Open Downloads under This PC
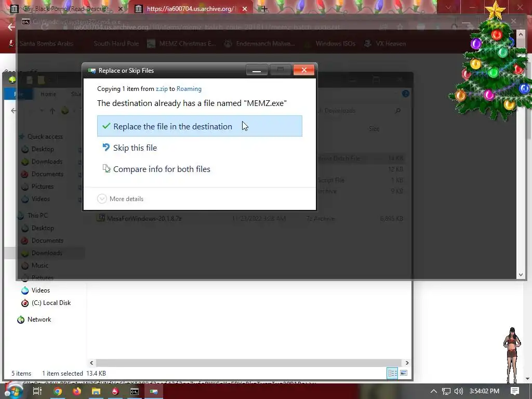Screen dimensions: 532x399 click(x=42, y=253)
